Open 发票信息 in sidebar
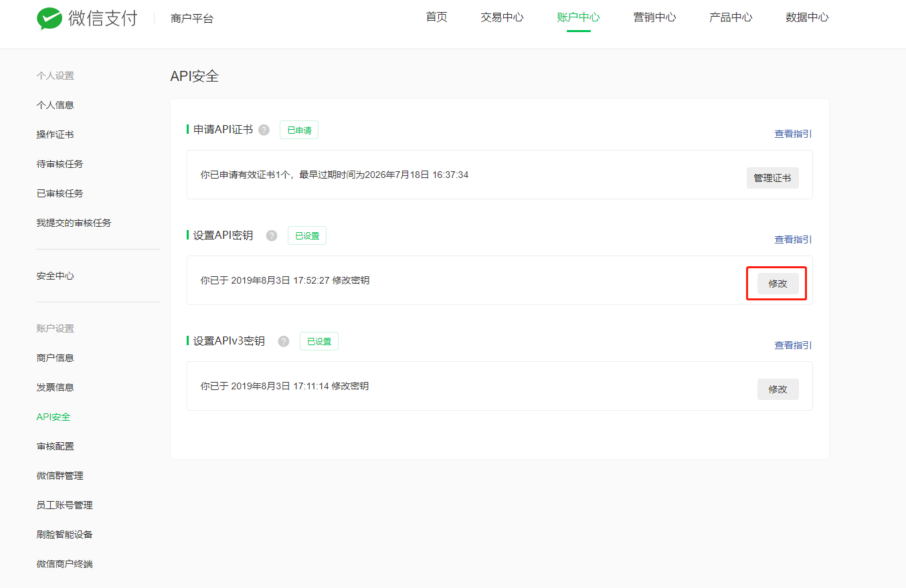 pyautogui.click(x=55, y=387)
